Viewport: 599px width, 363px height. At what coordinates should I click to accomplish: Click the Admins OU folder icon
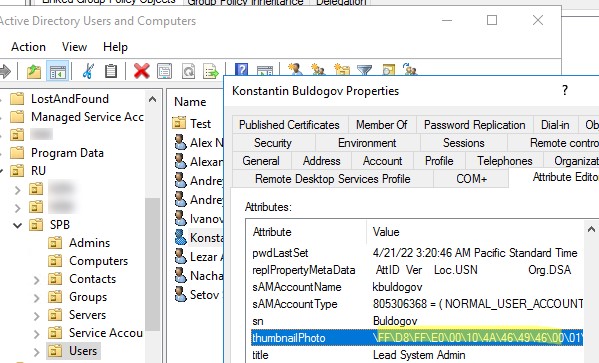55,243
